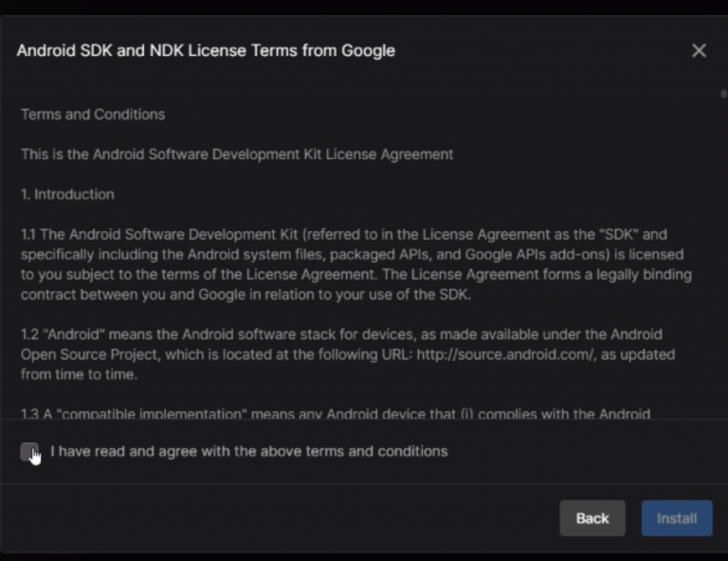Click the dialog title 'Android SDK and NDK License Terms'
This screenshot has height=561, width=728.
(x=206, y=50)
